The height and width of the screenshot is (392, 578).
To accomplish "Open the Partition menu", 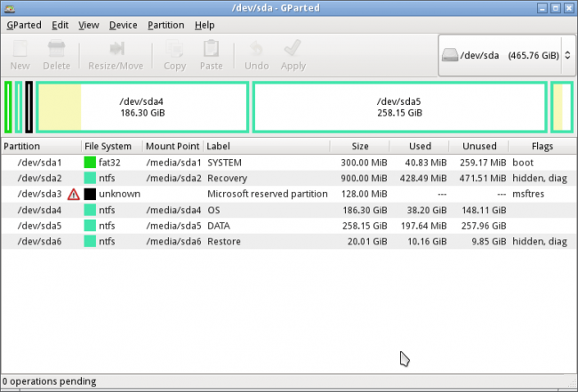I will point(166,25).
